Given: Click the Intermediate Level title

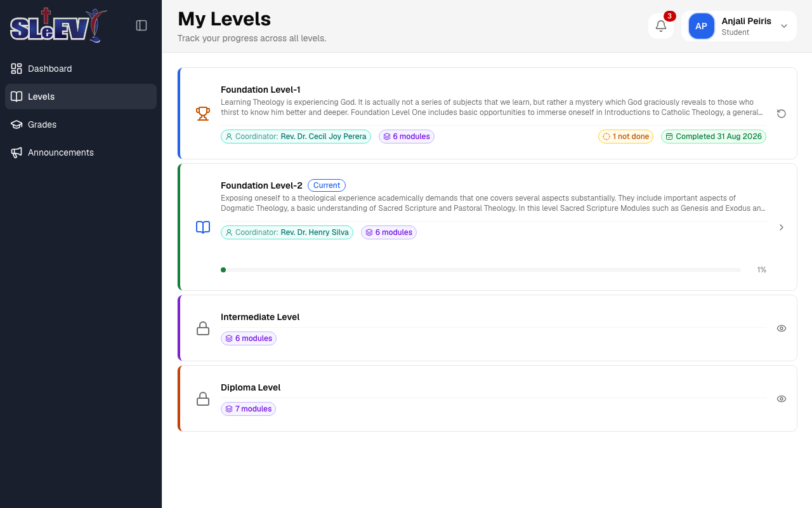Looking at the screenshot, I should pos(260,317).
